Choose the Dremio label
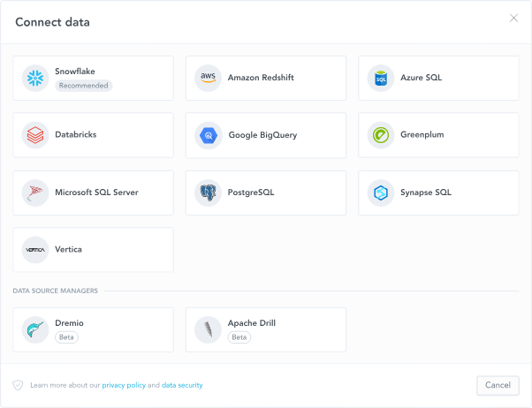 (x=69, y=323)
